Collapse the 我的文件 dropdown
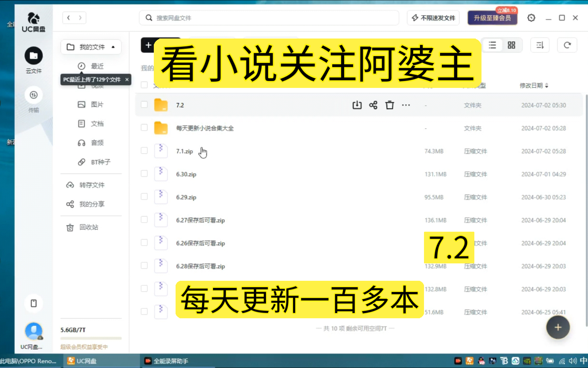 point(113,47)
